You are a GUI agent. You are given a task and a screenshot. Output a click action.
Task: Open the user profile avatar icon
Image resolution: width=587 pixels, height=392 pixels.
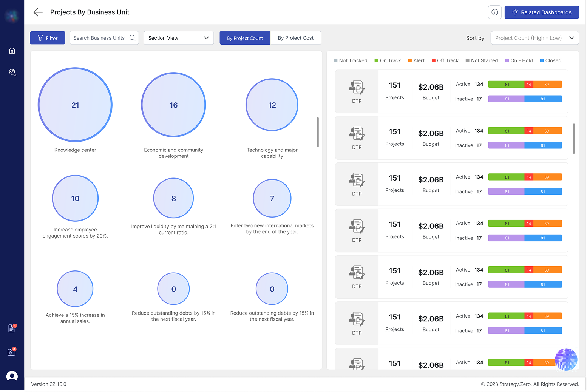click(x=12, y=376)
